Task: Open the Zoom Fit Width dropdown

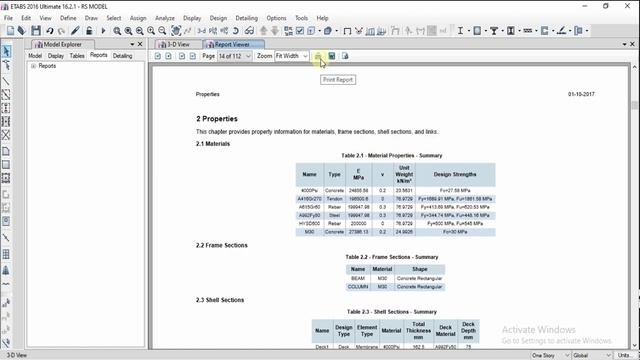Action: point(305,56)
